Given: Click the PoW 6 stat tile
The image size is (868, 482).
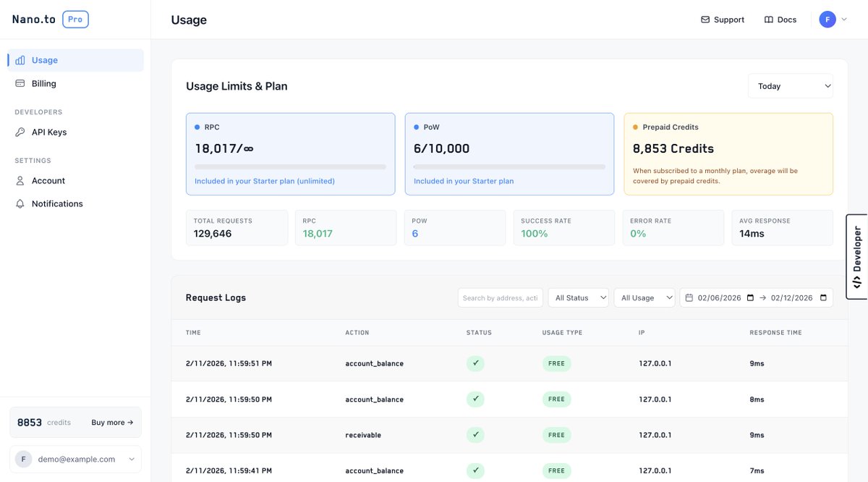Looking at the screenshot, I should [455, 228].
